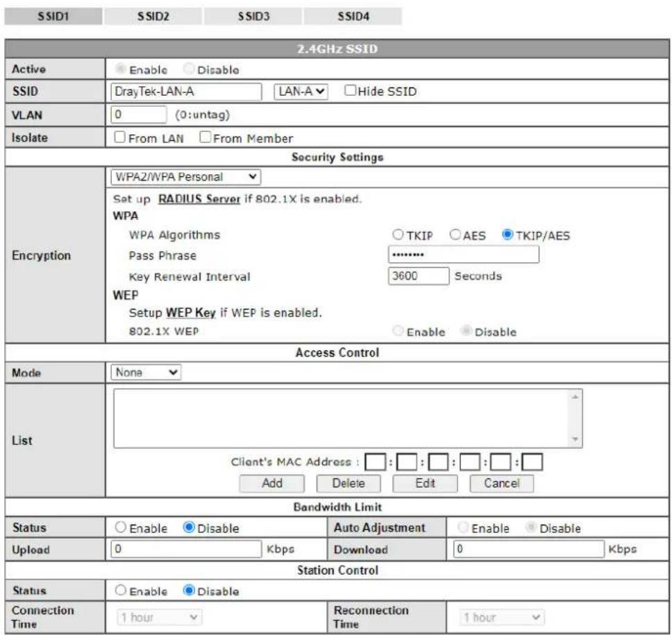Click the list box scroll down arrow
This screenshot has width=672, height=635.
(x=575, y=439)
